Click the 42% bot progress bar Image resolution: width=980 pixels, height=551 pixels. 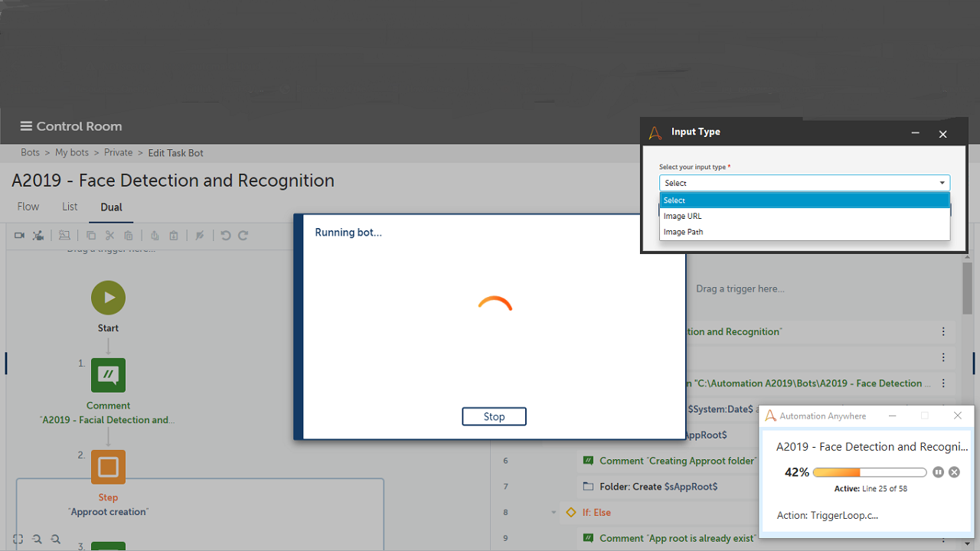pyautogui.click(x=870, y=472)
